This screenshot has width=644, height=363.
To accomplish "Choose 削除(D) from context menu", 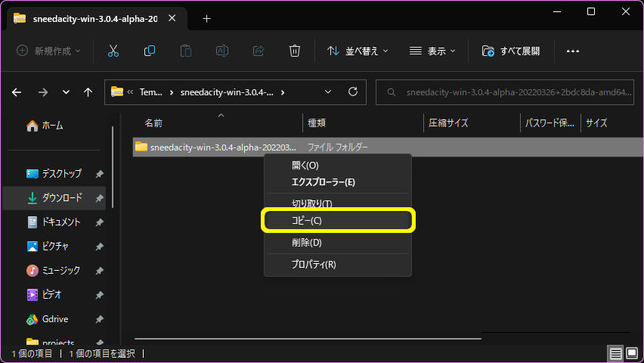I will tap(307, 242).
